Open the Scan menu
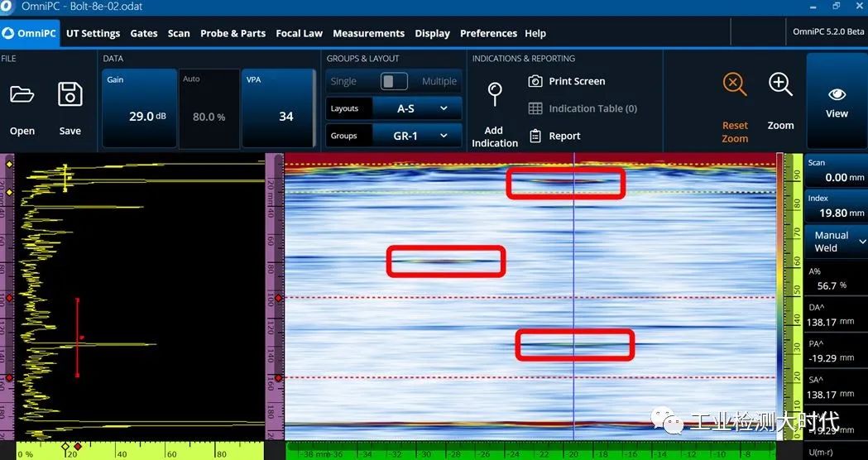868x460 pixels. [179, 33]
